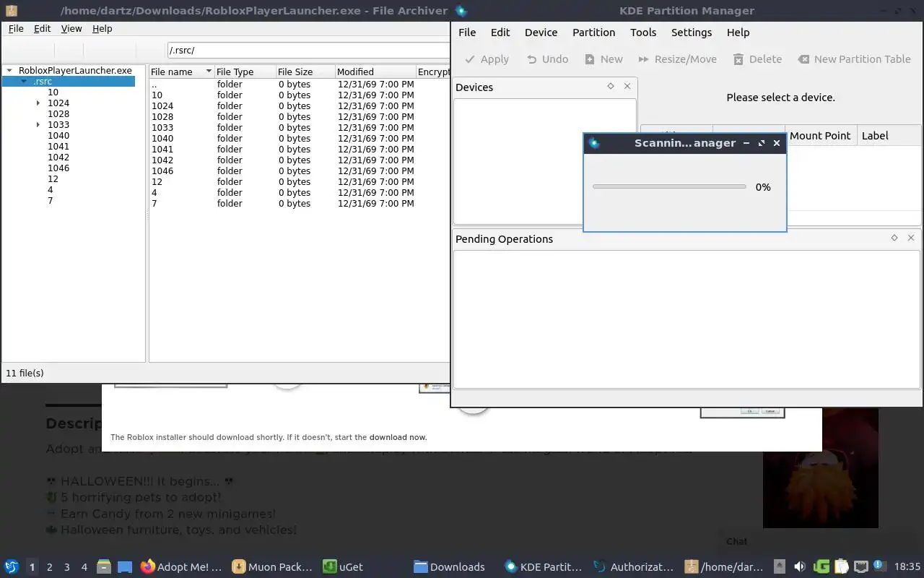Float the Devices panel using diamond icon

coord(611,86)
